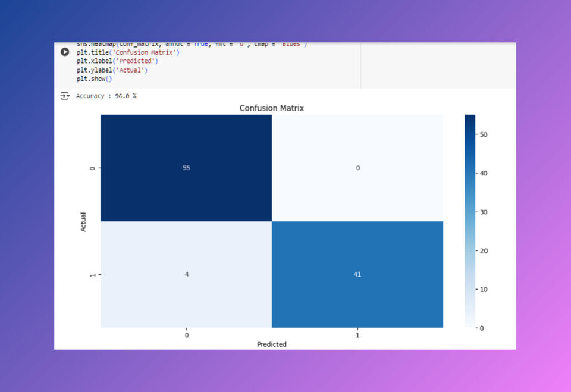Click the blue gradient colorbar
Image resolution: width=571 pixels, height=392 pixels.
pos(470,221)
